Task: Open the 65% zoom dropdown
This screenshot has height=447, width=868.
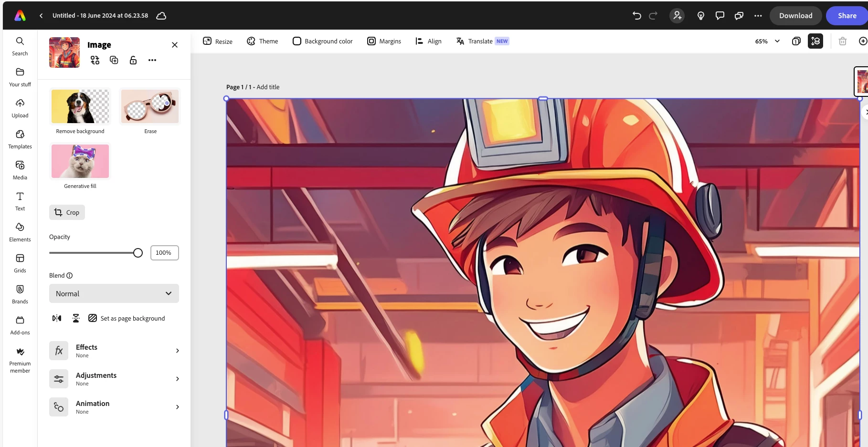Action: (x=767, y=41)
